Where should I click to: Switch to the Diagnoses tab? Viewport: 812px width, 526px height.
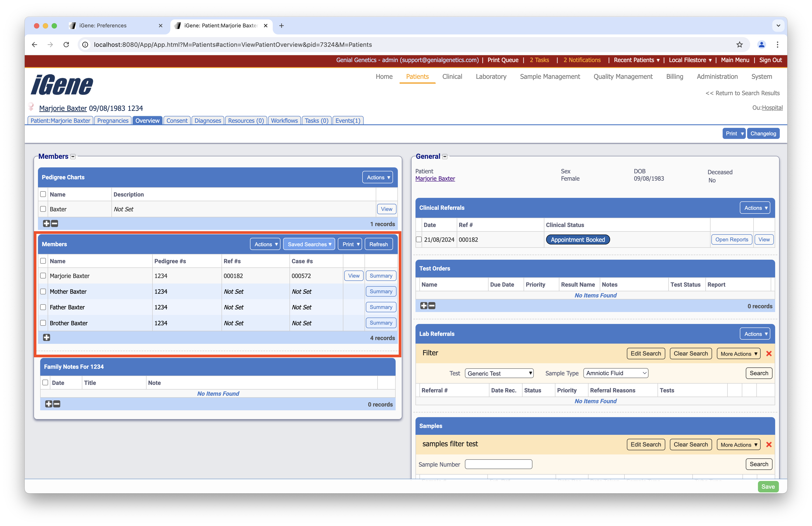[207, 121]
